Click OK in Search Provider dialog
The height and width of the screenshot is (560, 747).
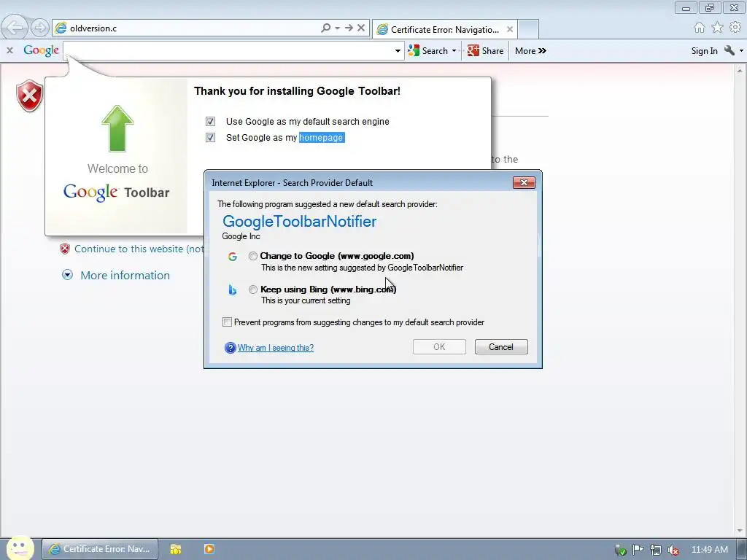[x=439, y=346]
